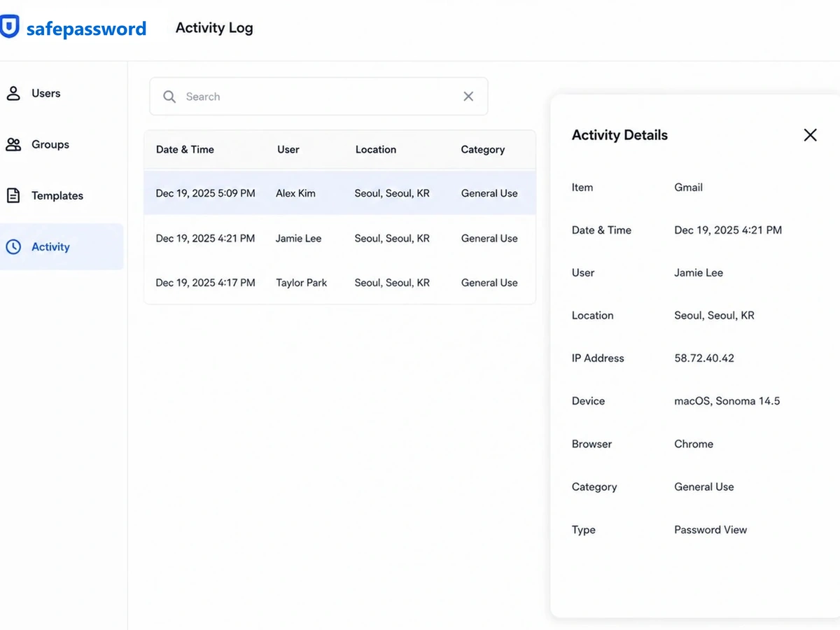Click the Templates document icon in sidebar
840x630 pixels.
coord(13,195)
